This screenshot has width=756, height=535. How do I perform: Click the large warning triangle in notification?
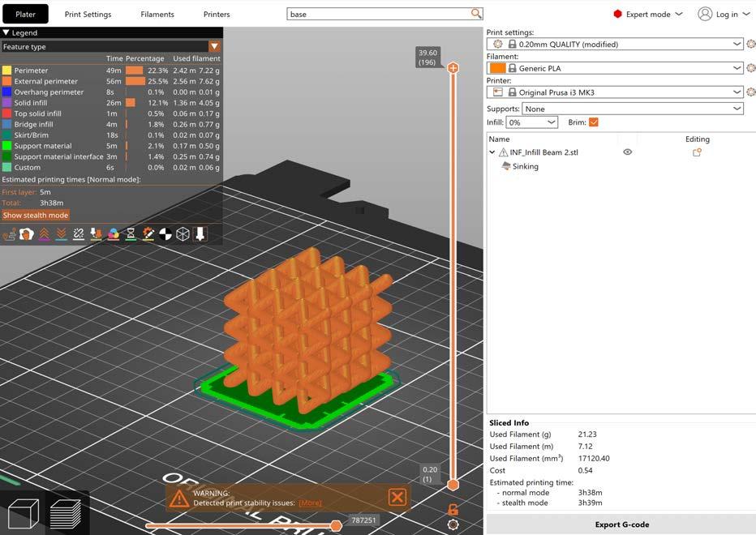click(x=179, y=499)
